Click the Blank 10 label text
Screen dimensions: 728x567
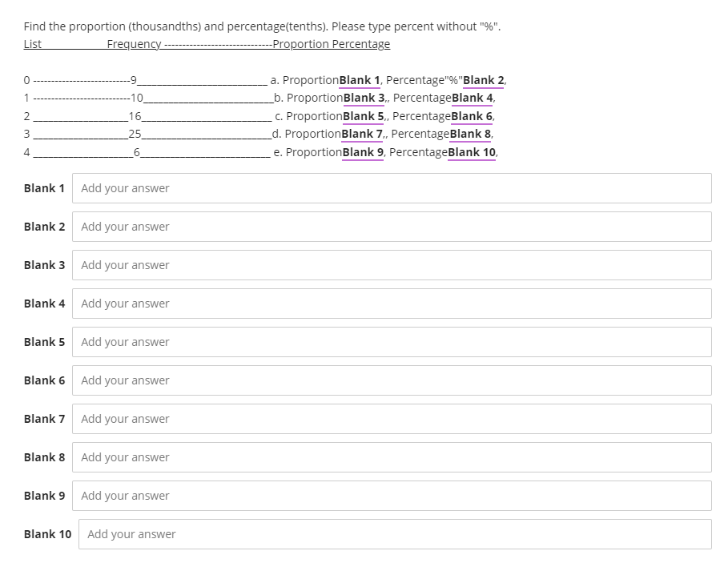[x=47, y=533]
